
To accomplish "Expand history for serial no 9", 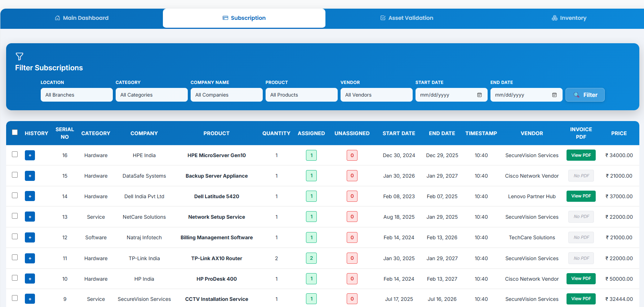I will pyautogui.click(x=30, y=299).
